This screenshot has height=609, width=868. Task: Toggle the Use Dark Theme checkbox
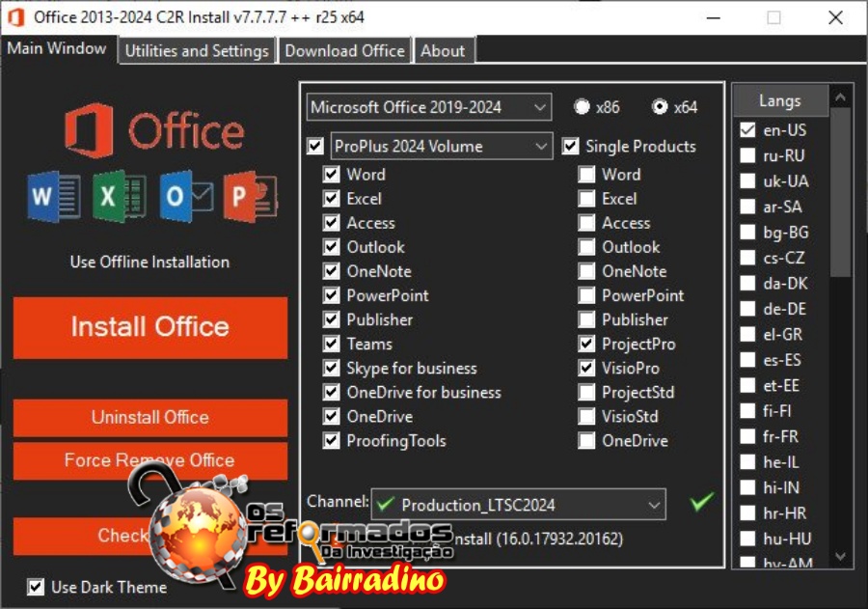[36, 588]
